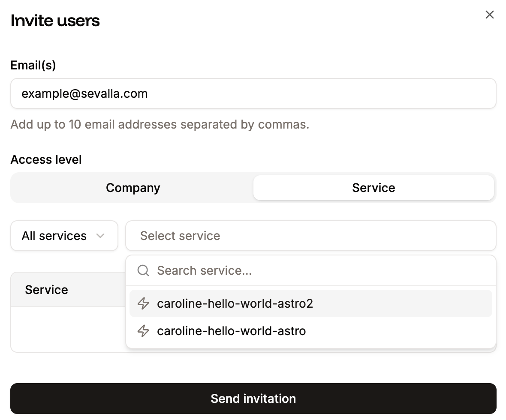
Task: Switch to the Company access level
Action: pos(133,188)
